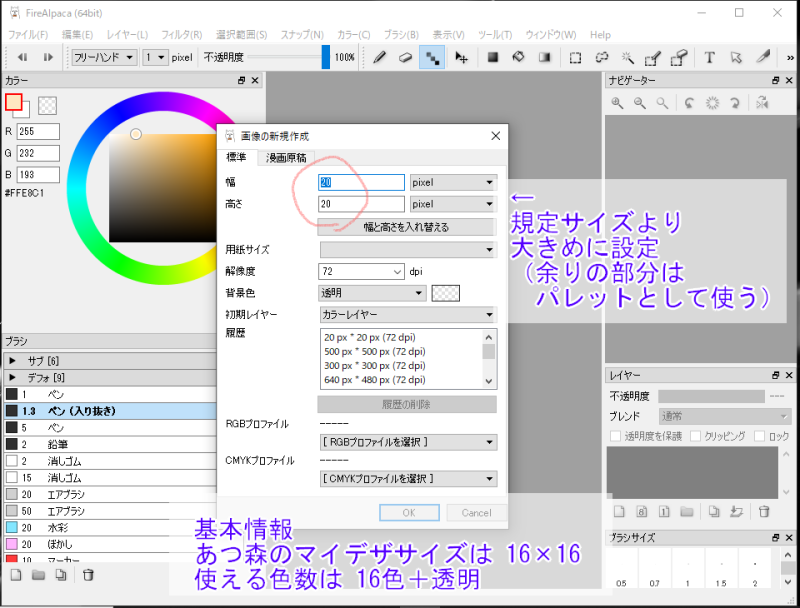Screen dimensions: 800x608
Task: Expand the サブ [6] brush group
Action: 13,361
